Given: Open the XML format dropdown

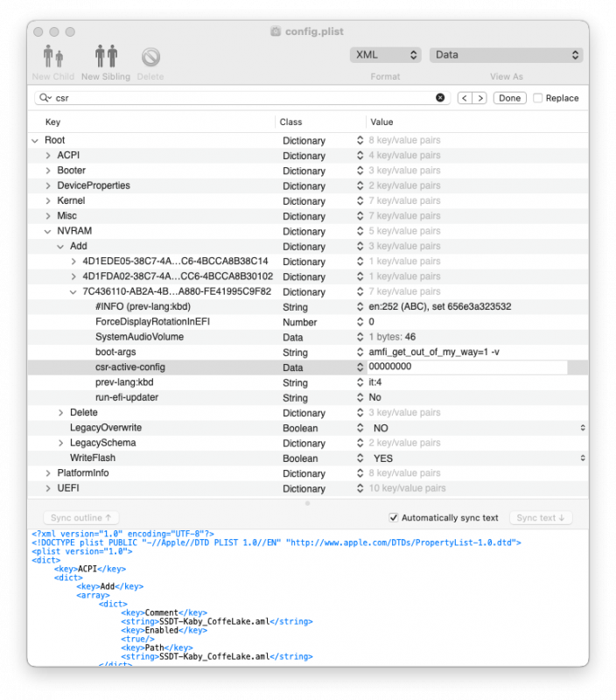Looking at the screenshot, I should coord(386,55).
